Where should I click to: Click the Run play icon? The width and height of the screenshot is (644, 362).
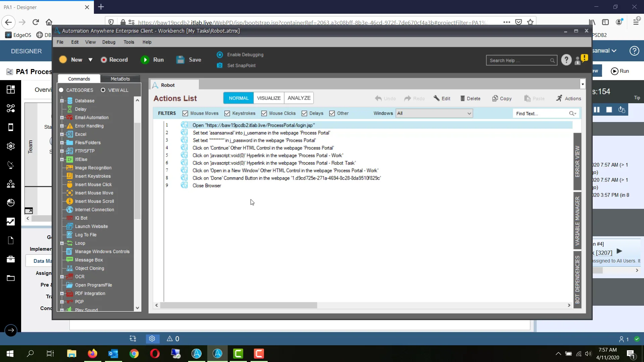point(145,60)
